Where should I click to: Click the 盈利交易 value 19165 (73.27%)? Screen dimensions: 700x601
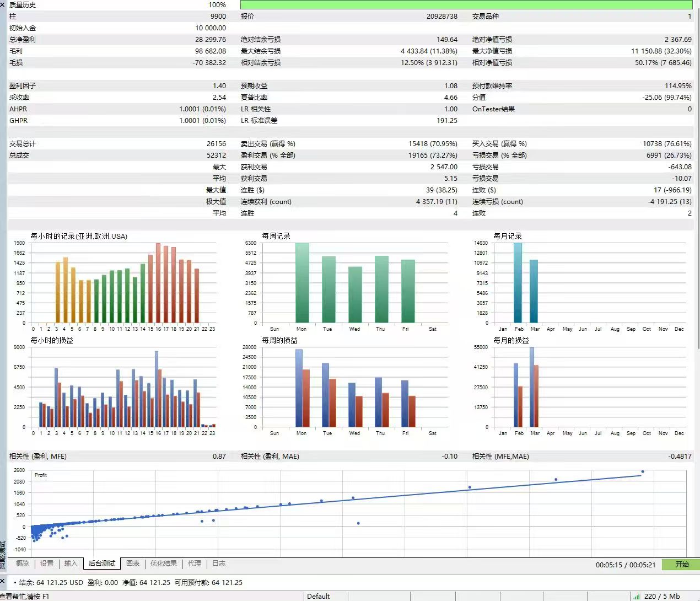coord(433,155)
